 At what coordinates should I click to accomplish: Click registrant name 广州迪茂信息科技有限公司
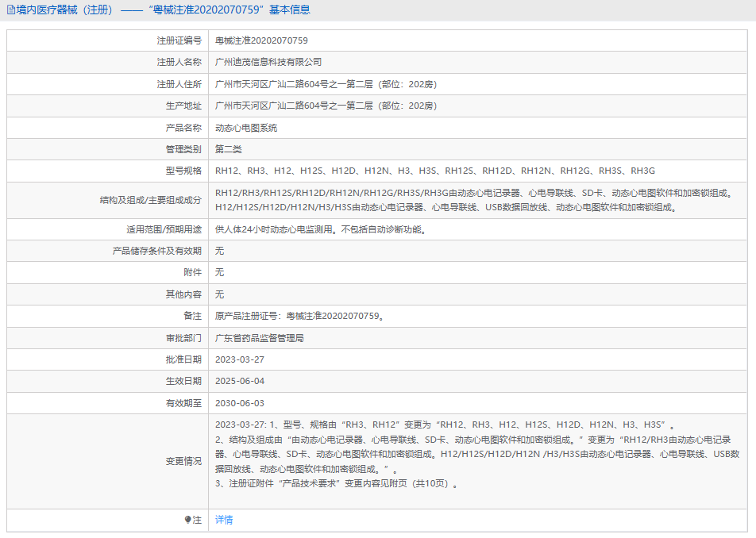268,62
